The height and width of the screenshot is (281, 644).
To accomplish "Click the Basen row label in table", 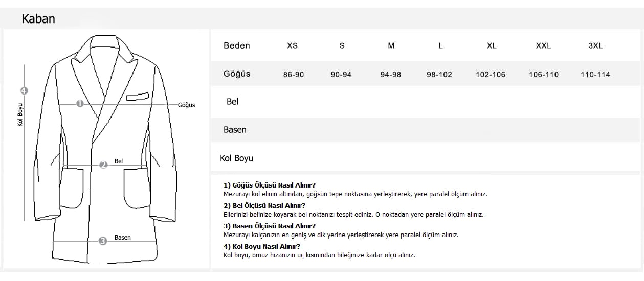I will (235, 130).
